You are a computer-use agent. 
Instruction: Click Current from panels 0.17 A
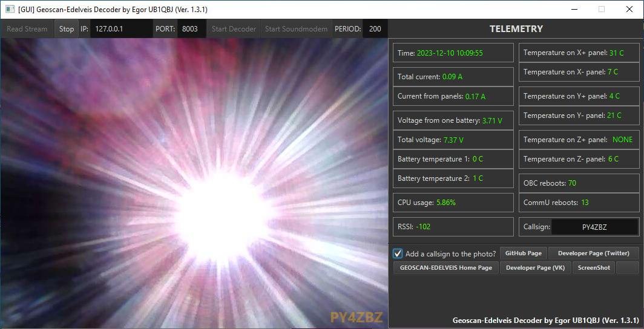pyautogui.click(x=475, y=96)
